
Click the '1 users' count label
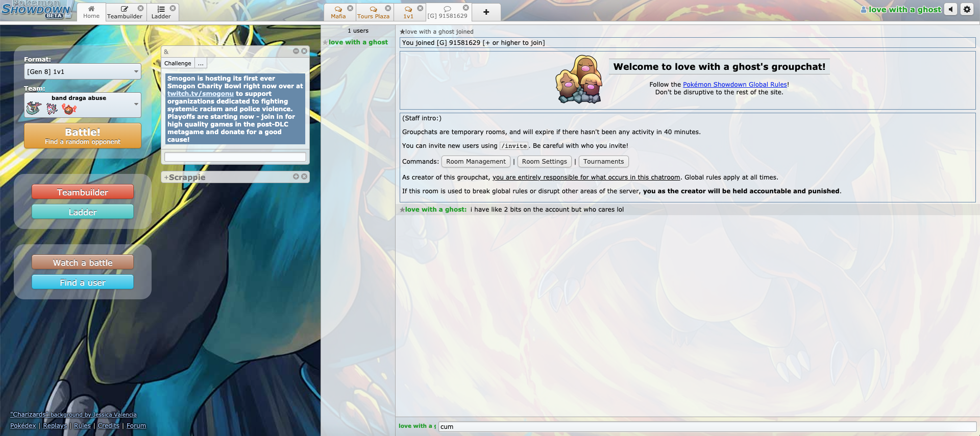358,31
